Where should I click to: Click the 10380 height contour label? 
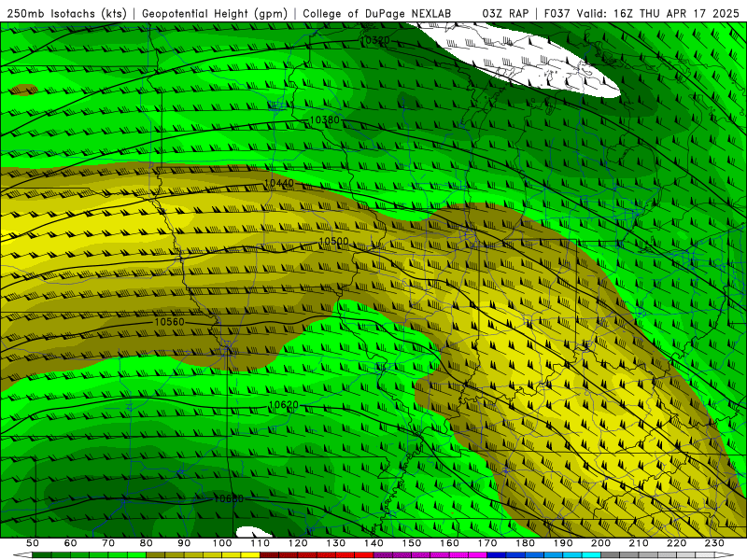click(x=325, y=119)
